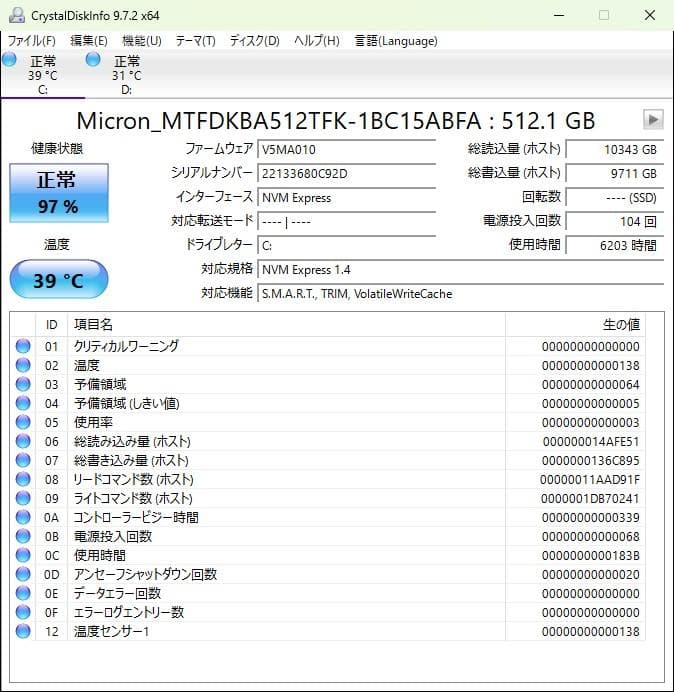Click the standard field NVM Express 1.4
Image resolution: width=674 pixels, height=692 pixels.
pos(461,270)
